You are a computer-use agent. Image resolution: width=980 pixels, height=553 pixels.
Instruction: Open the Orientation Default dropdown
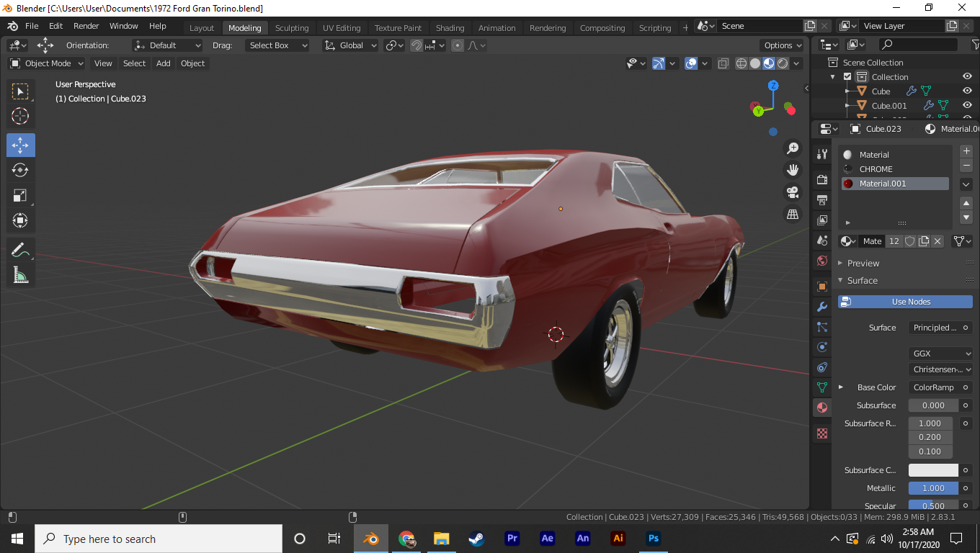click(x=167, y=45)
